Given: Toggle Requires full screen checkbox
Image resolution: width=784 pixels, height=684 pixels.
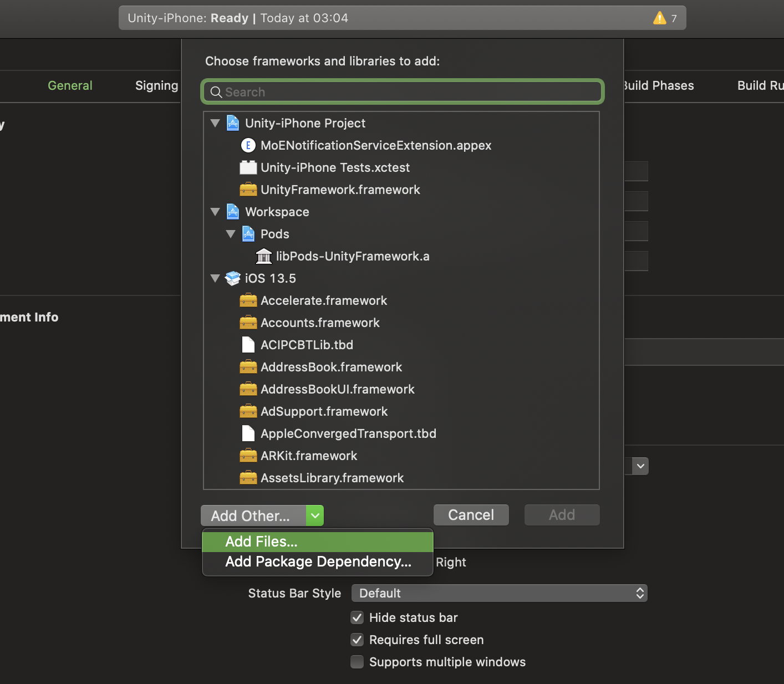Looking at the screenshot, I should click(357, 640).
